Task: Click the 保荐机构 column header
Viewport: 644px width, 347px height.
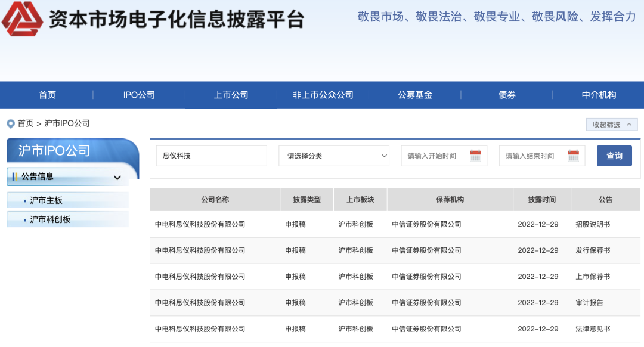Action: point(450,200)
